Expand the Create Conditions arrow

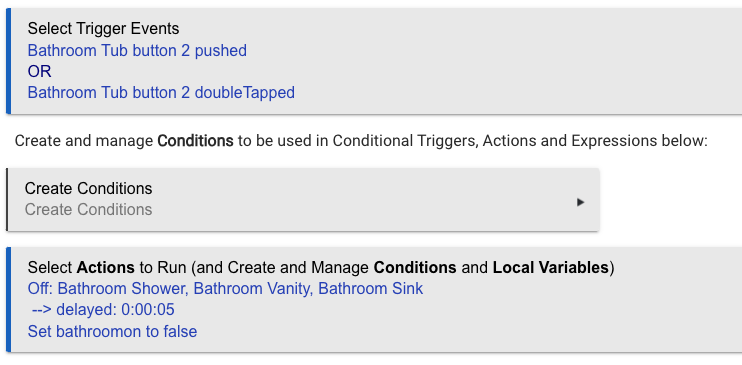[x=580, y=203]
